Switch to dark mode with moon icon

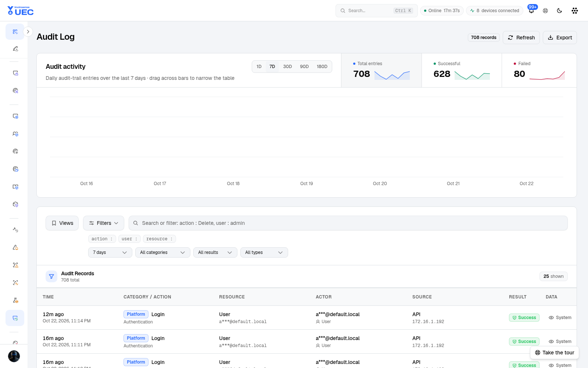(x=559, y=11)
